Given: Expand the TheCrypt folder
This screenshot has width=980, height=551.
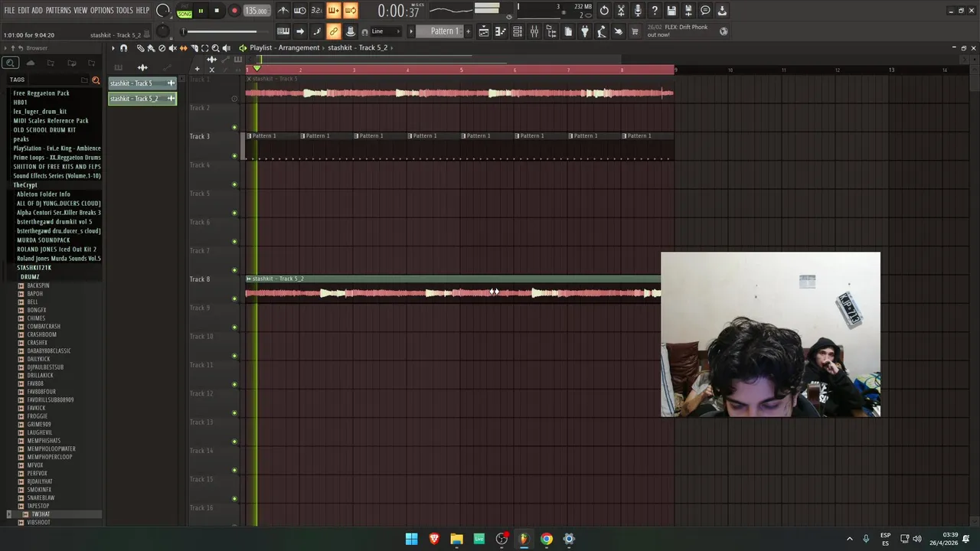Looking at the screenshot, I should click(x=25, y=185).
